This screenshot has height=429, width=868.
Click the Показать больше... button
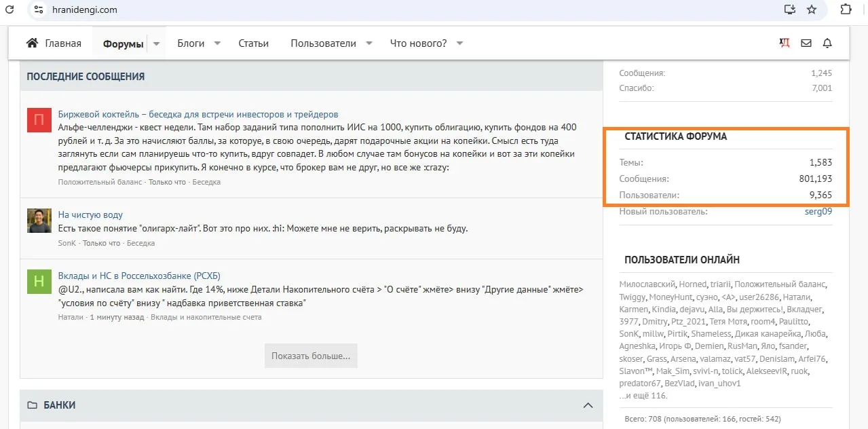[311, 356]
